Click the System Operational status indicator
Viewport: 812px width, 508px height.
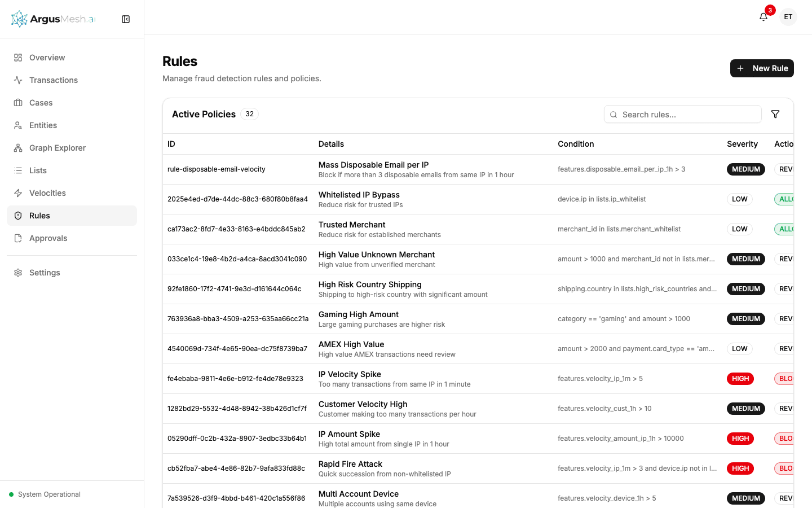click(x=45, y=494)
